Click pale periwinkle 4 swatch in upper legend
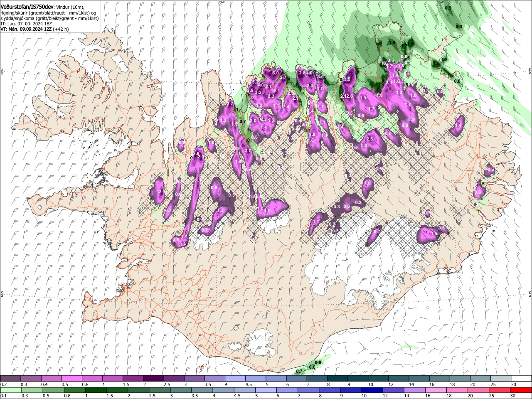Image resolution: width=532 pixels, height=399 pixels. tap(235, 379)
